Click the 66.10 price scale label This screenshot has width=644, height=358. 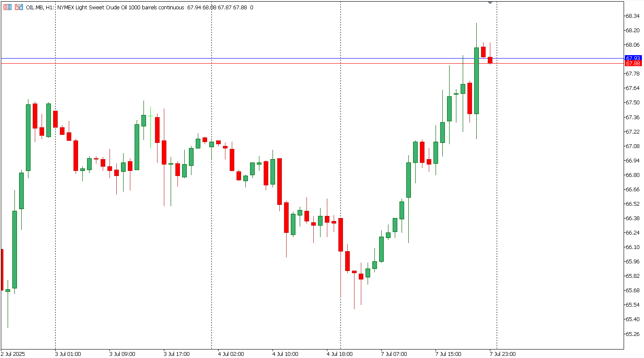(633, 247)
